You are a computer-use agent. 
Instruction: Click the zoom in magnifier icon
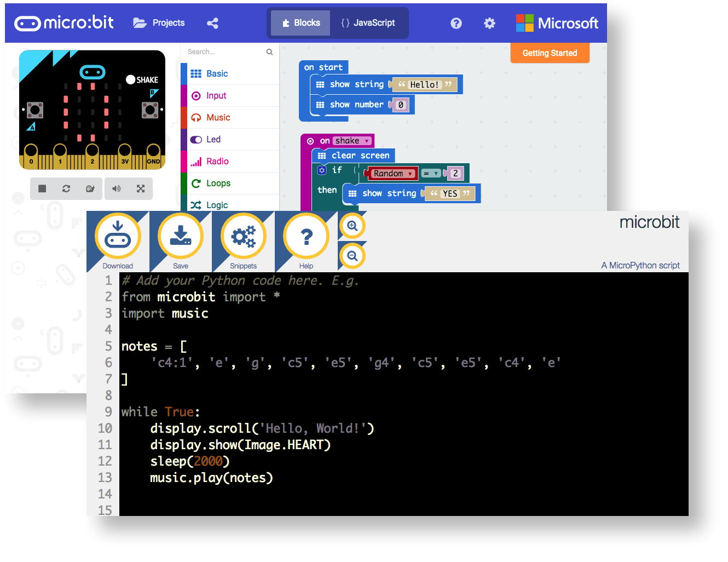[353, 226]
